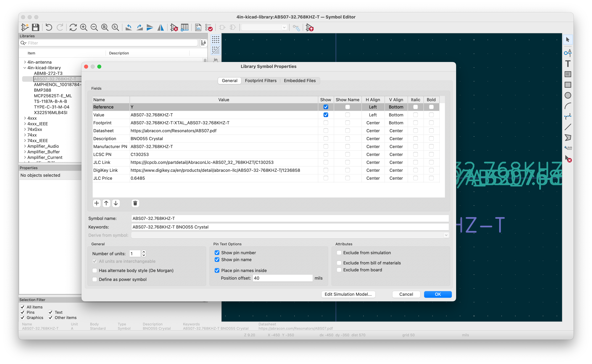Enable Exclude from bill of materials

339,263
